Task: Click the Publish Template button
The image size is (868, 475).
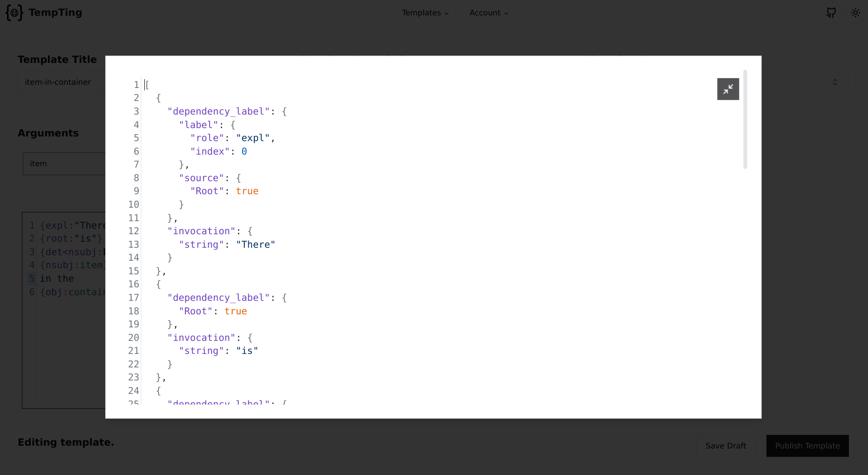Action: click(807, 446)
